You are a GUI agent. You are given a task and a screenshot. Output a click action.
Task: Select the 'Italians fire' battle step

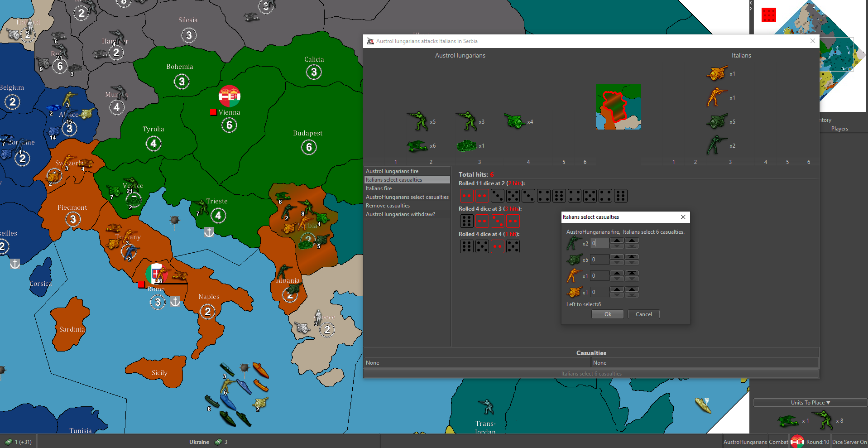[x=408, y=188]
